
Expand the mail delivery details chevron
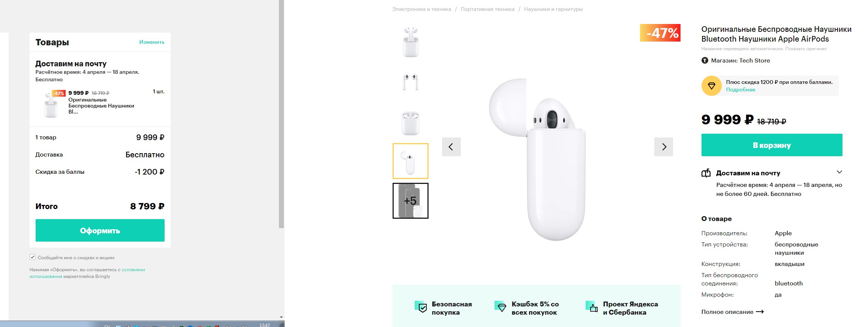point(840,172)
